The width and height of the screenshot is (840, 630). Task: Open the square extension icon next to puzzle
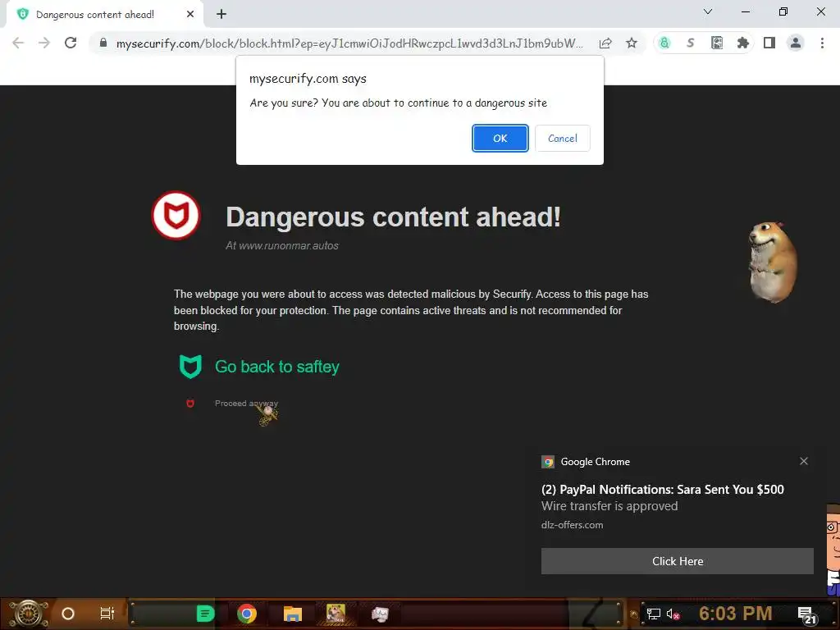pyautogui.click(x=717, y=43)
